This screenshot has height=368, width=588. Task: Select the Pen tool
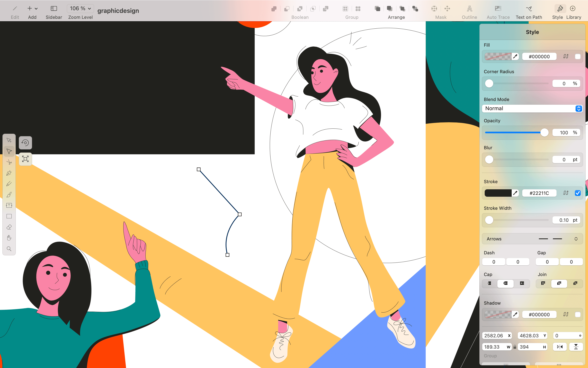pyautogui.click(x=9, y=173)
